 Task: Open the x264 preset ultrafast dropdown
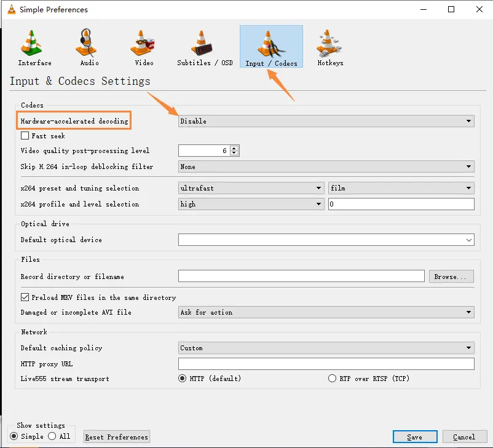click(251, 188)
